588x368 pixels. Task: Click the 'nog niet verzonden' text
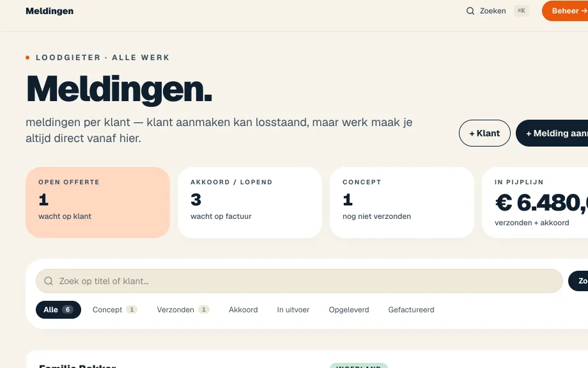376,216
